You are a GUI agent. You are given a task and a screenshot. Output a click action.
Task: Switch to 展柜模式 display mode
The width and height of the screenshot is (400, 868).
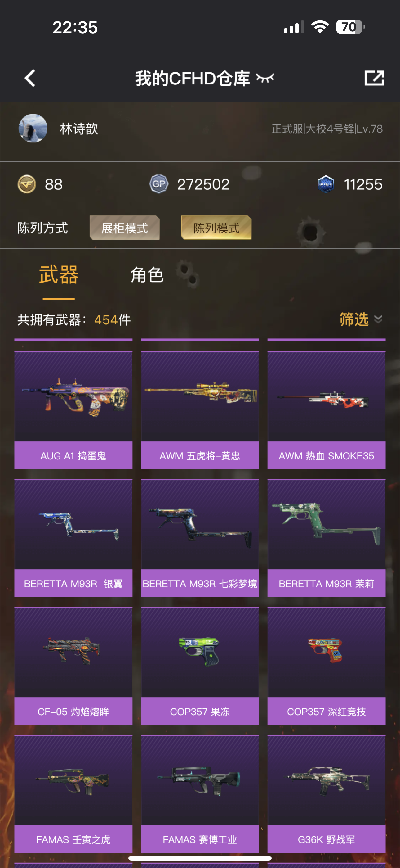(125, 228)
